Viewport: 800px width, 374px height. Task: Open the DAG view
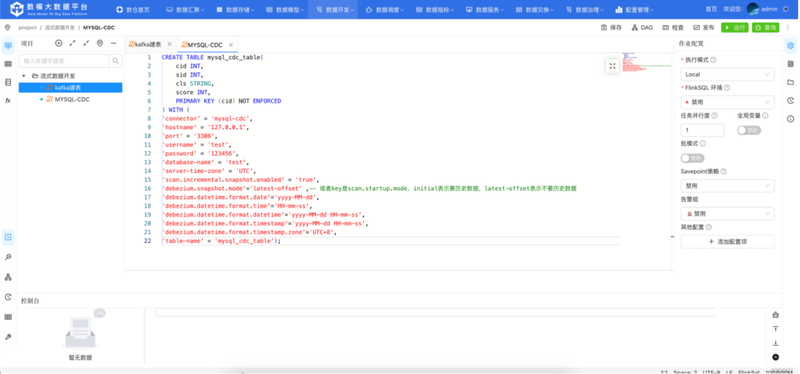[x=642, y=28]
